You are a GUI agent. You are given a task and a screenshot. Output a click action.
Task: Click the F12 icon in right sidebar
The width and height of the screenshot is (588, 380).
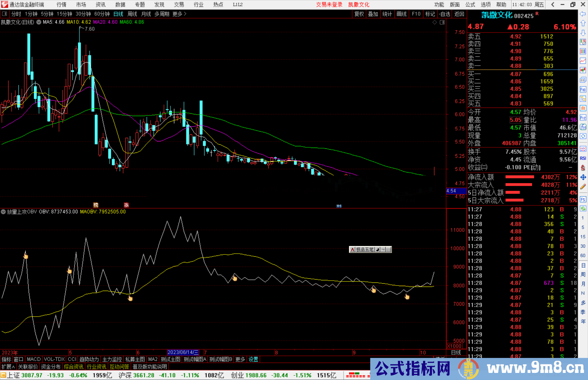click(583, 118)
